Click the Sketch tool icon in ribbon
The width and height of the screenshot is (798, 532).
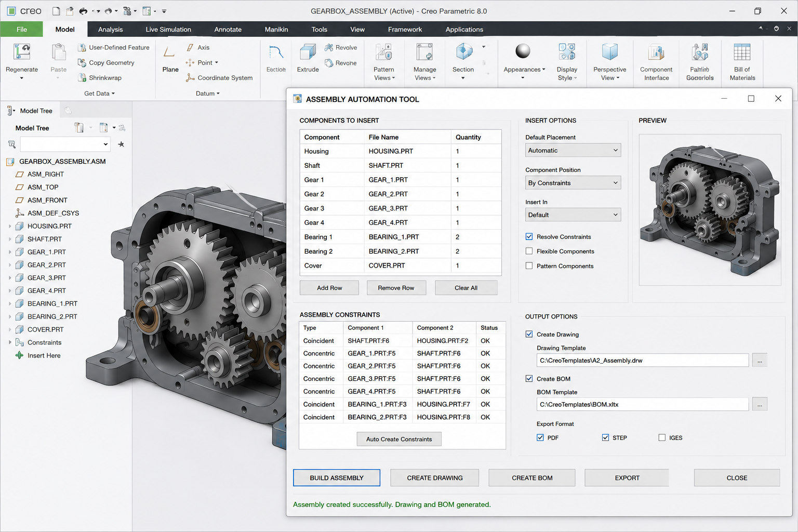point(276,52)
